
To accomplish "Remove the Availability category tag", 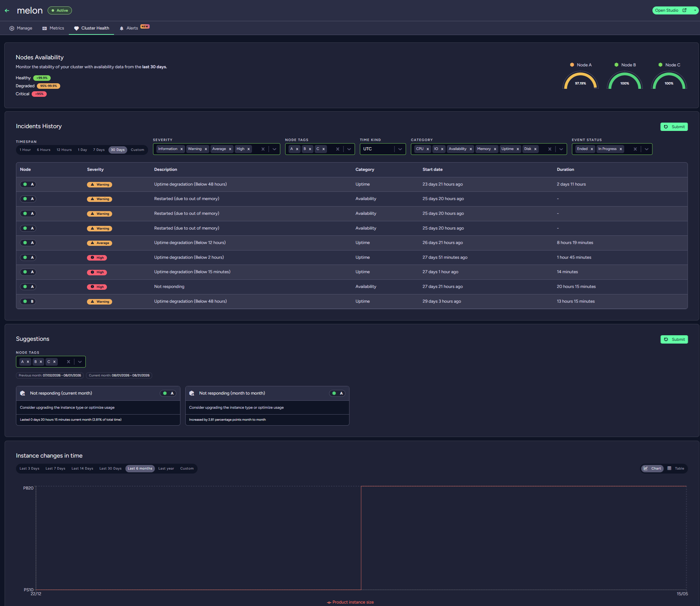I will point(471,149).
